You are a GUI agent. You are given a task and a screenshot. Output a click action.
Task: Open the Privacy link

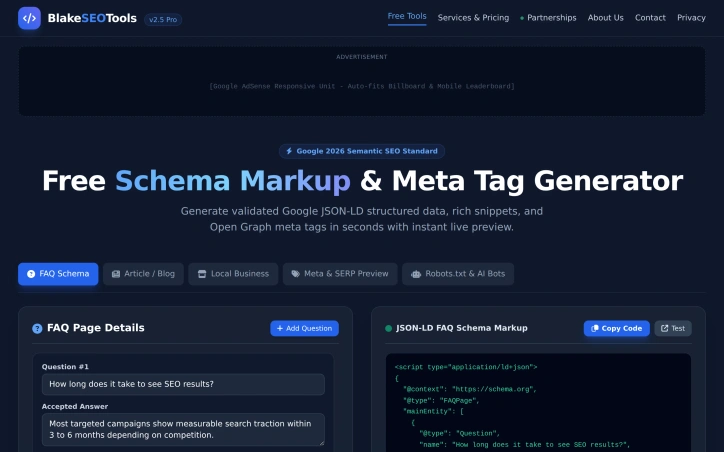point(691,18)
